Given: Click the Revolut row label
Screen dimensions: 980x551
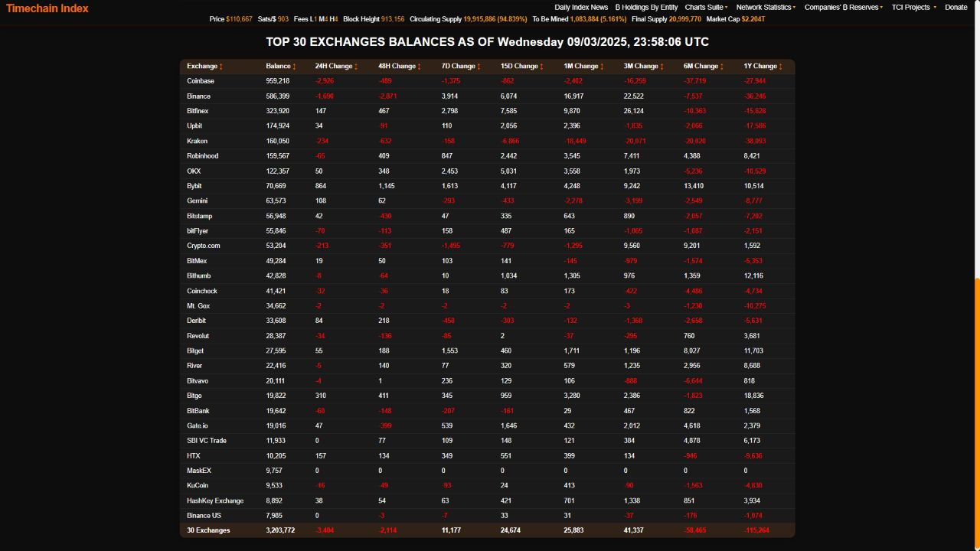Looking at the screenshot, I should (198, 336).
